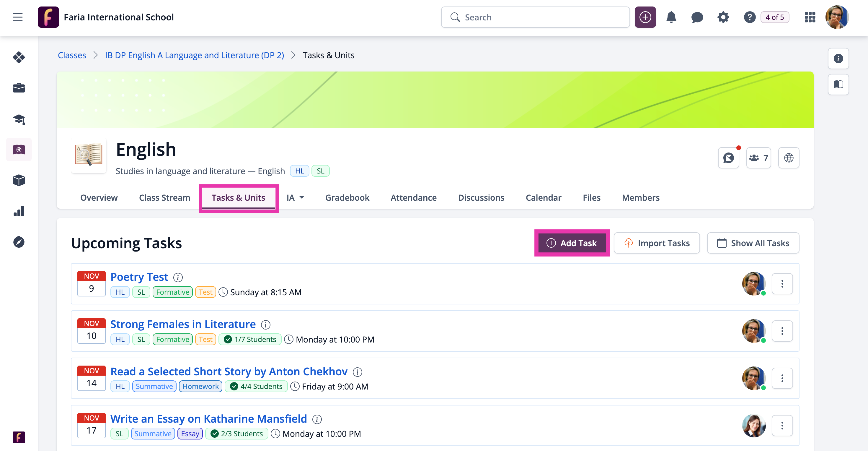
Task: Switch to the Members tab
Action: click(x=641, y=198)
